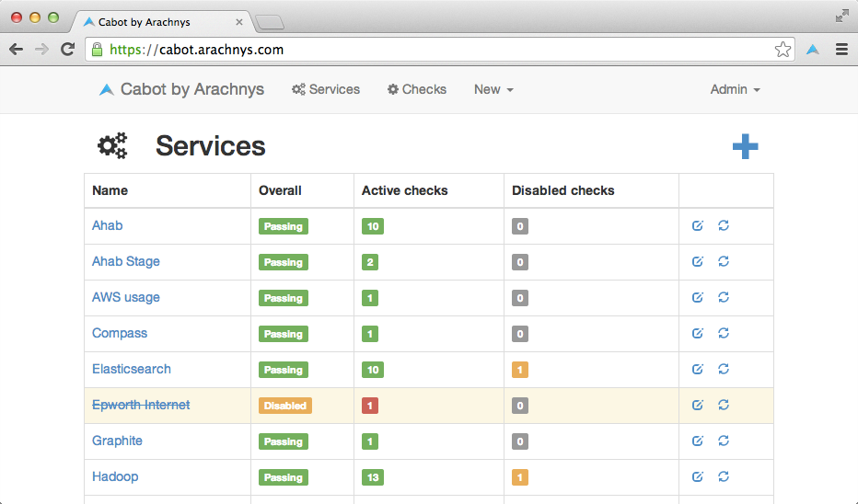Open the Checks nav item
The width and height of the screenshot is (858, 504).
click(417, 90)
